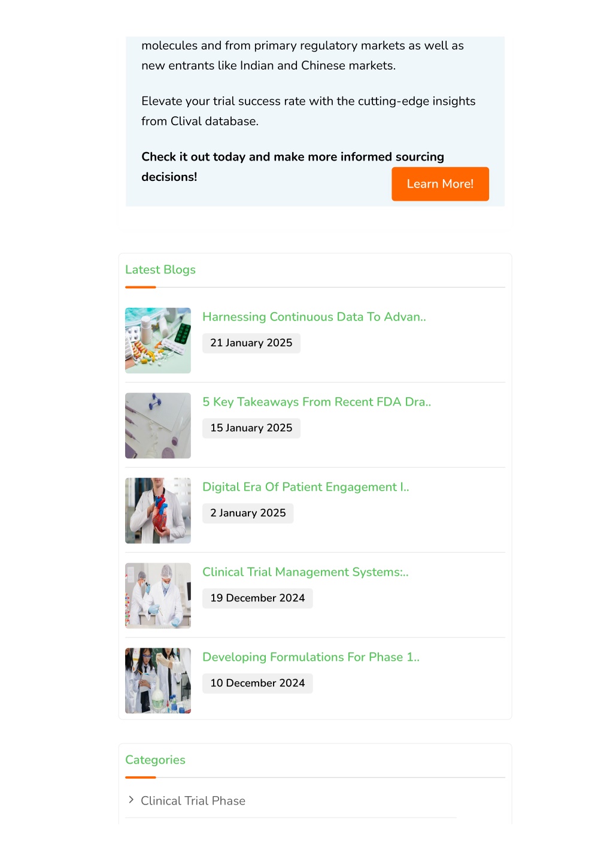Select the Clinical Trial Phase category
Viewport: 613px width, 868px height.
tap(193, 801)
